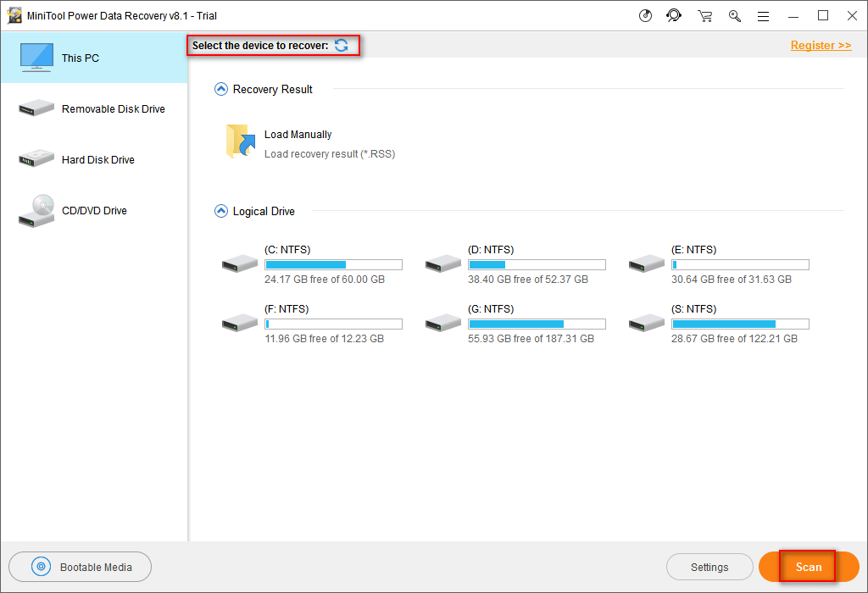Select the G: NTFS drive icon

[x=442, y=323]
